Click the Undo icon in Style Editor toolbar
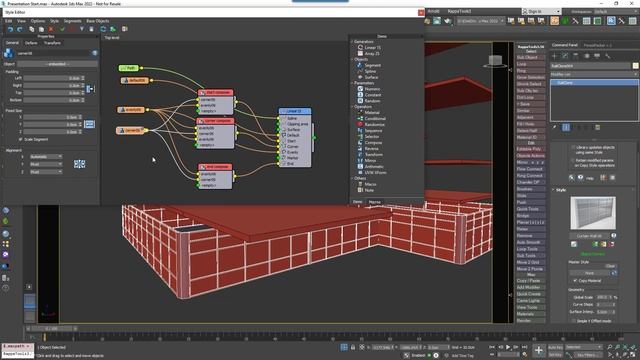 [x=10, y=29]
